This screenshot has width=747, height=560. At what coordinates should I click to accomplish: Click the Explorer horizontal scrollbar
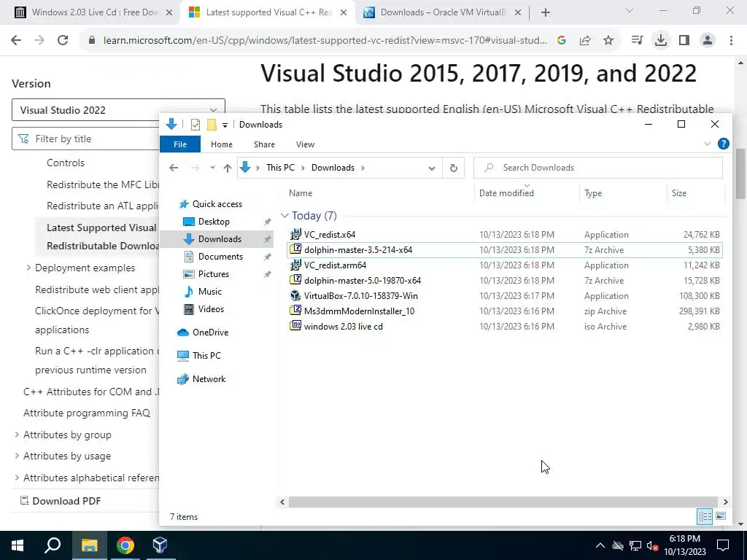click(x=503, y=502)
